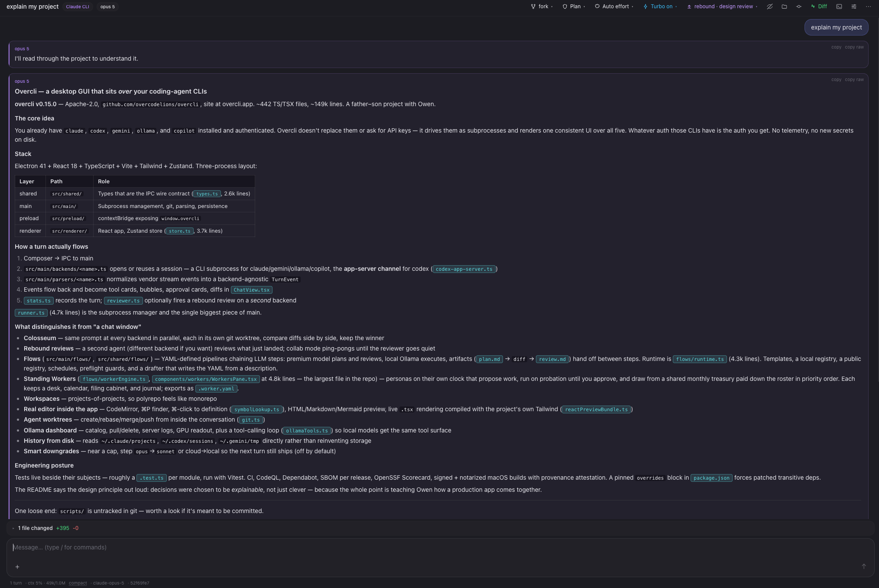Open the folder icon in the header toolbar
Viewport: 879px width, 588px height.
point(784,6)
